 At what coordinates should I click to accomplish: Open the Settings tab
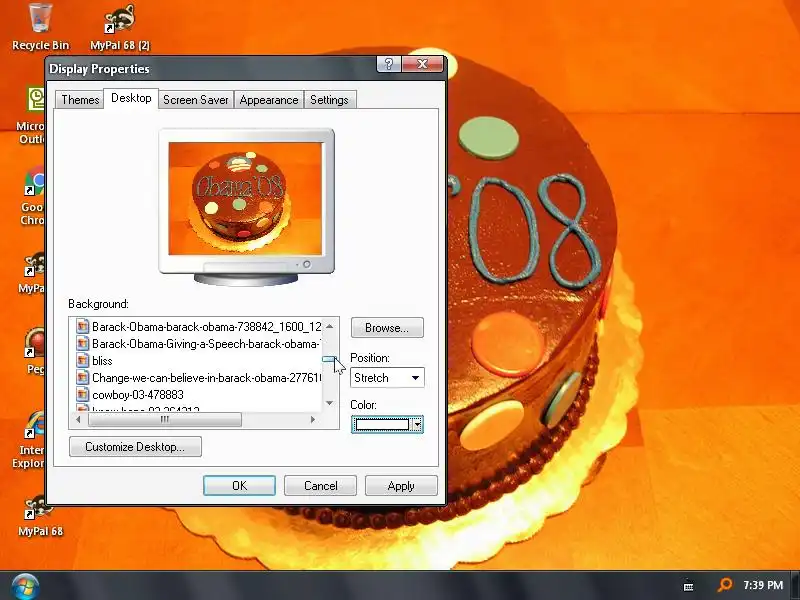pos(330,99)
